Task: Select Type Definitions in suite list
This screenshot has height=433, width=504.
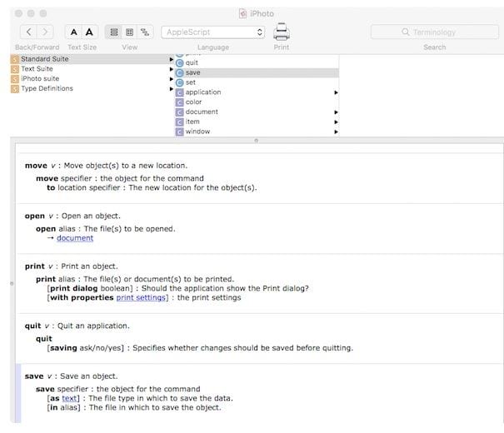Action: [x=92, y=88]
